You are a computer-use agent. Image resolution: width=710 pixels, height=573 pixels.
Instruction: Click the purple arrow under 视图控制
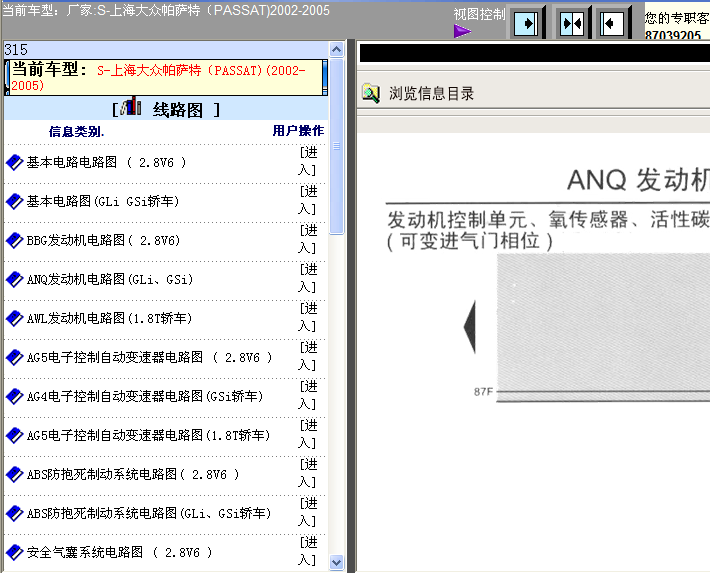pyautogui.click(x=462, y=31)
